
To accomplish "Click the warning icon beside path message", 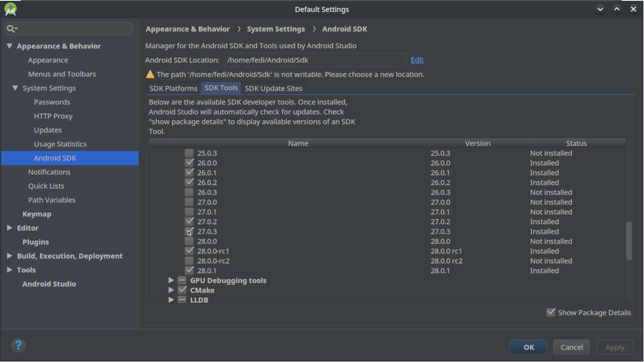I will coord(150,74).
